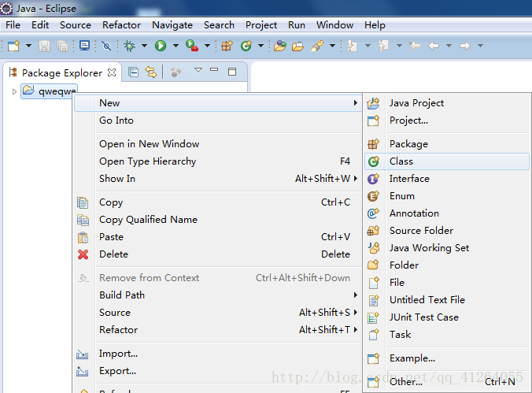The width and height of the screenshot is (532, 393).
Task: Click the Open Task folder toolbar icon
Action: click(x=297, y=46)
